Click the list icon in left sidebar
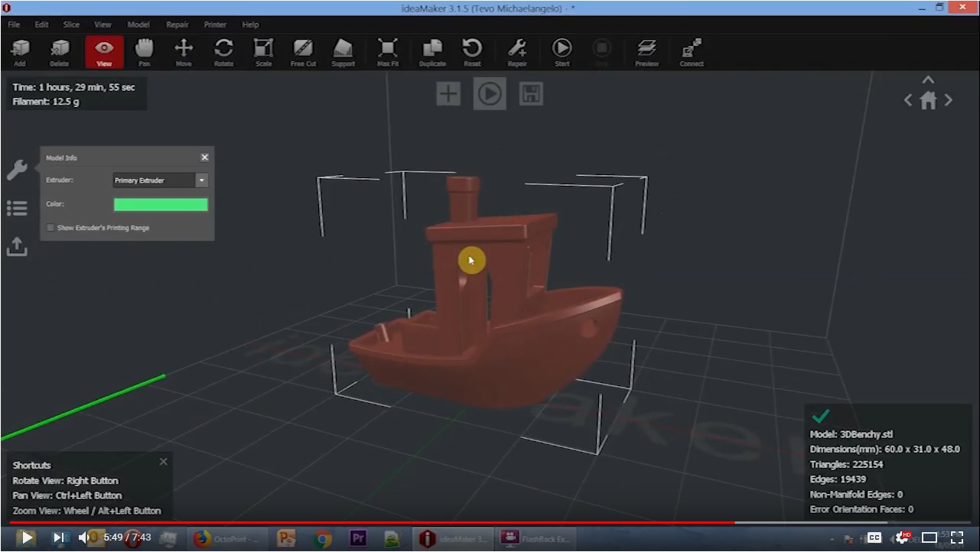This screenshot has height=552, width=980. point(17,208)
